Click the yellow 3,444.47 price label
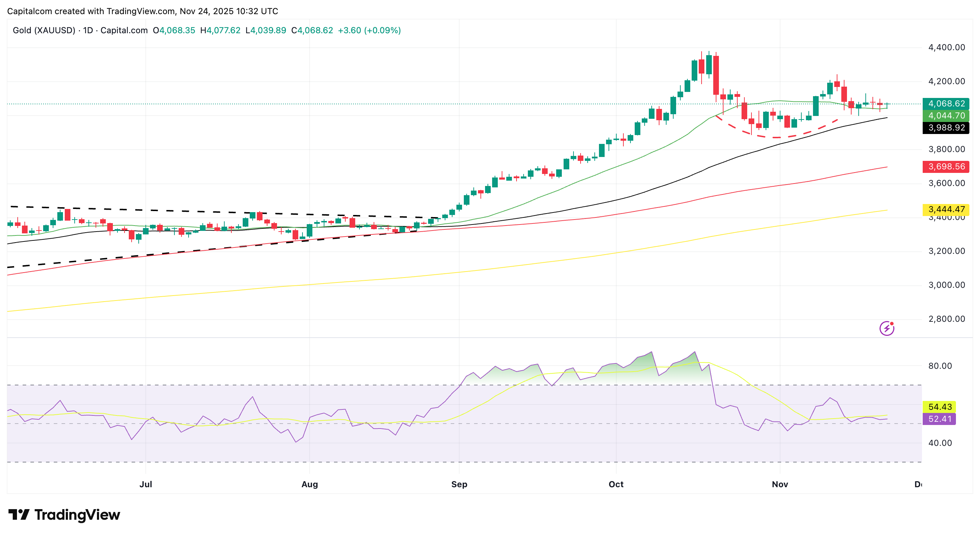980x536 pixels. [946, 209]
